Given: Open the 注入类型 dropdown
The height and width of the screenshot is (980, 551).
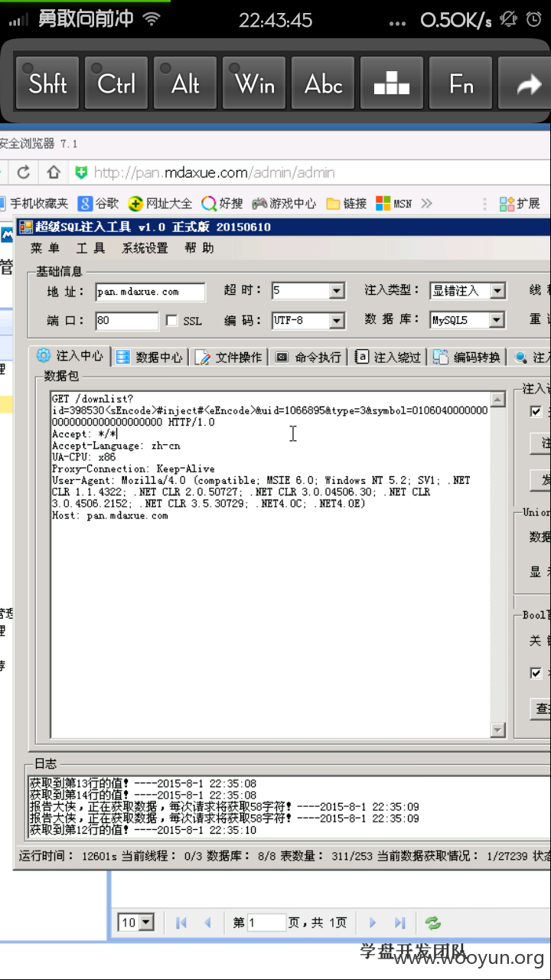Looking at the screenshot, I should point(498,291).
